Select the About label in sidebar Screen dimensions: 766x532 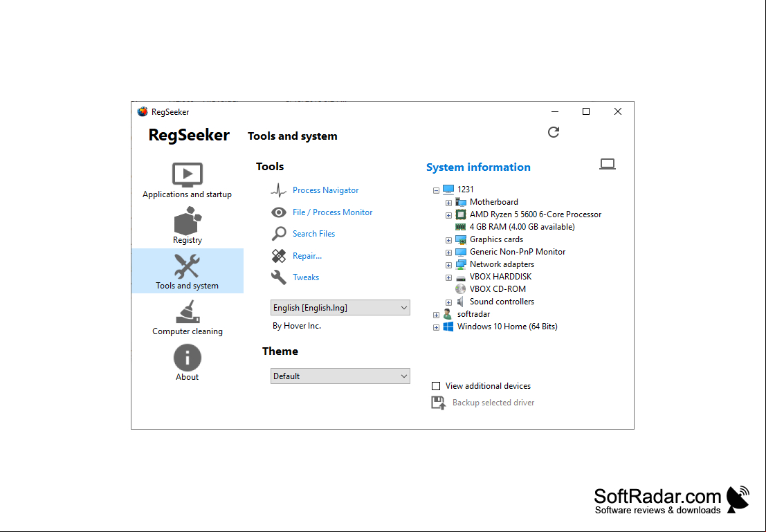click(x=187, y=376)
